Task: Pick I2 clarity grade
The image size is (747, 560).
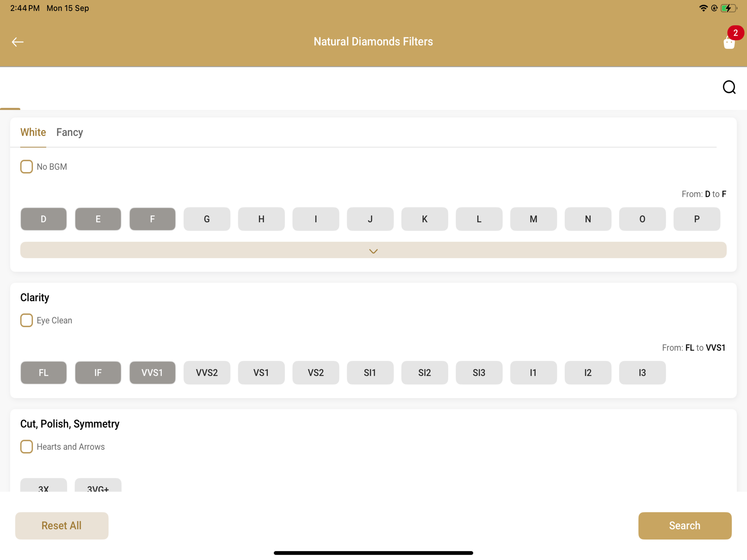Action: 588,372
